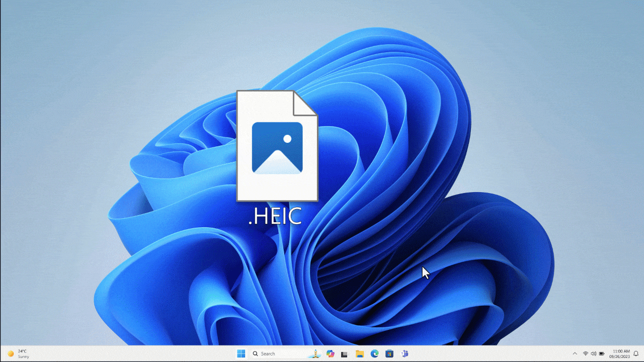Click the lighthouse search highlight icon
644x362 pixels.
(x=315, y=353)
